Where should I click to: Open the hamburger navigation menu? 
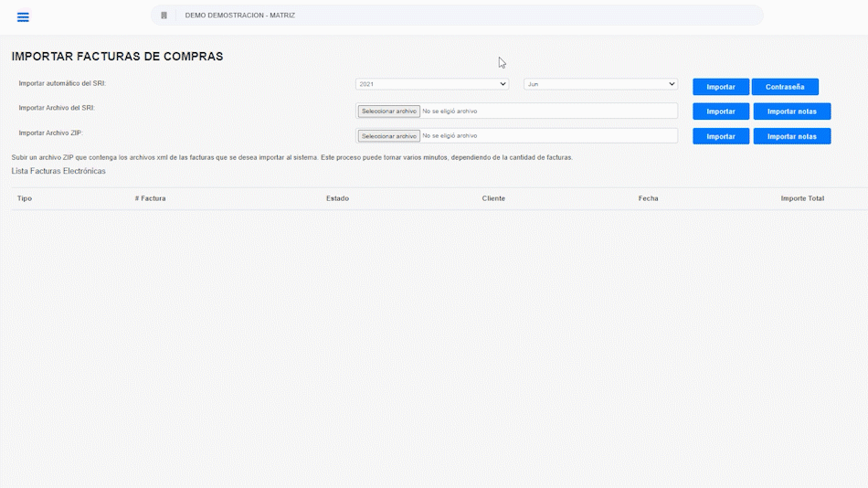pyautogui.click(x=23, y=16)
